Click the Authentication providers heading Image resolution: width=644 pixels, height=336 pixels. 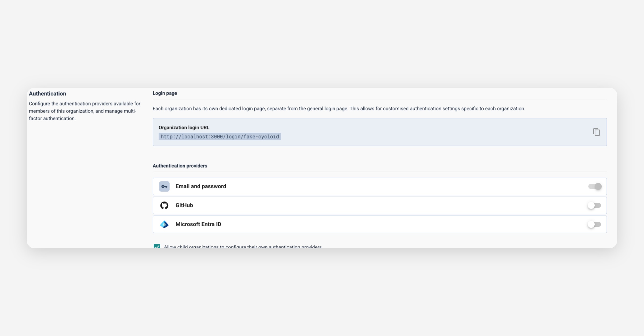pyautogui.click(x=180, y=166)
